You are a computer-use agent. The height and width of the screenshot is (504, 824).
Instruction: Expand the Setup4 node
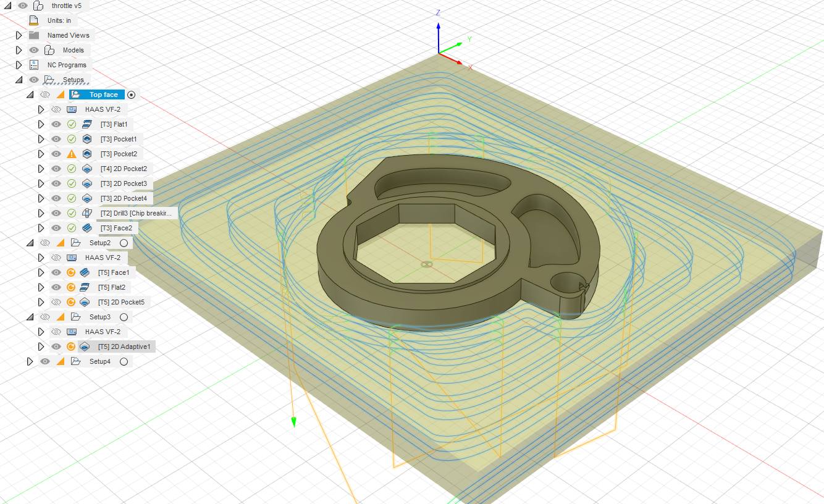30,361
